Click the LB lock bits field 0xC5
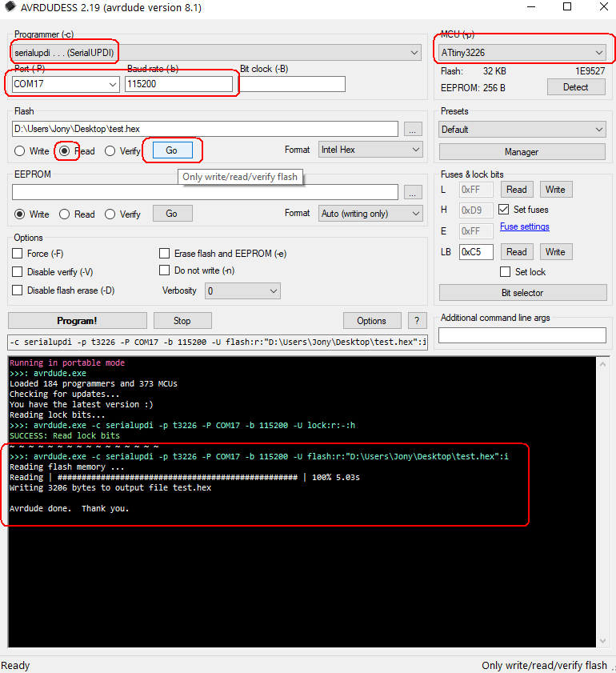Screen dimensions: 616x673 click(x=476, y=252)
